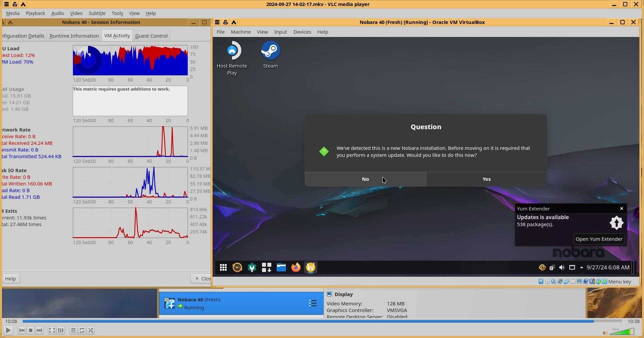Open VLC Subtitle menu
Image resolution: width=644 pixels, height=338 pixels.
[x=97, y=13]
